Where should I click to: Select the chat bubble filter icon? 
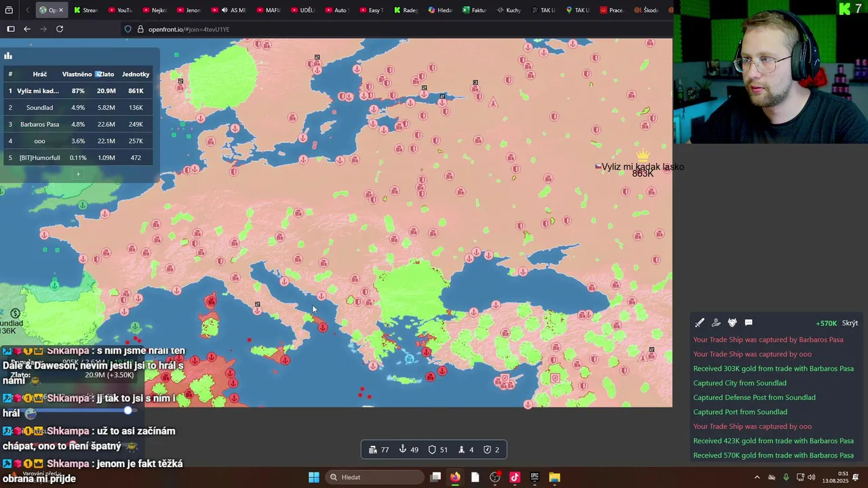tap(749, 323)
